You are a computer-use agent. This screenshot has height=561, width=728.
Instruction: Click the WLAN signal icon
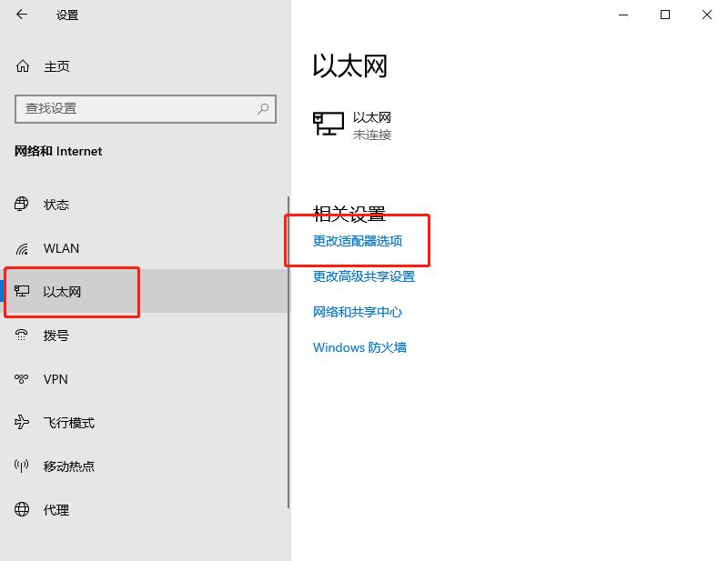(23, 248)
